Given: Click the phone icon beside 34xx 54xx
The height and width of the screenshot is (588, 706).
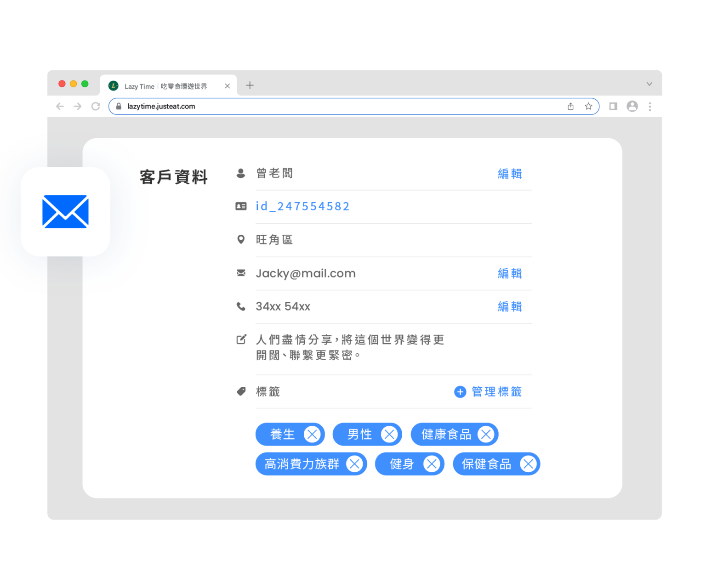Looking at the screenshot, I should (241, 306).
